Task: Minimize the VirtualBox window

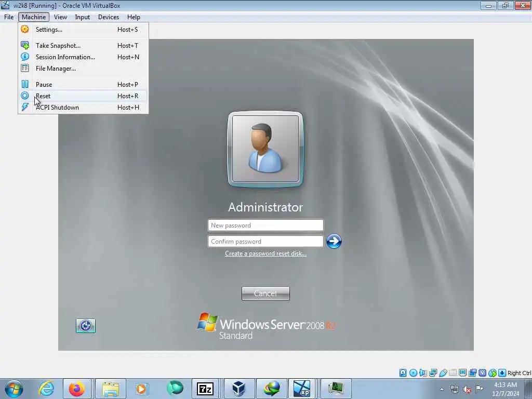Action: [x=488, y=5]
